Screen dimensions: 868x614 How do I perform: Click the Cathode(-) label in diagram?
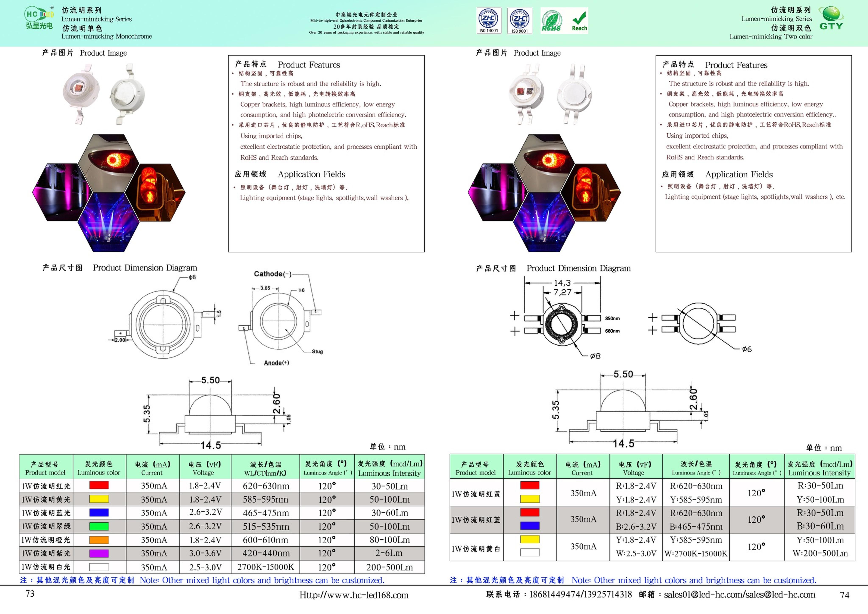click(272, 274)
